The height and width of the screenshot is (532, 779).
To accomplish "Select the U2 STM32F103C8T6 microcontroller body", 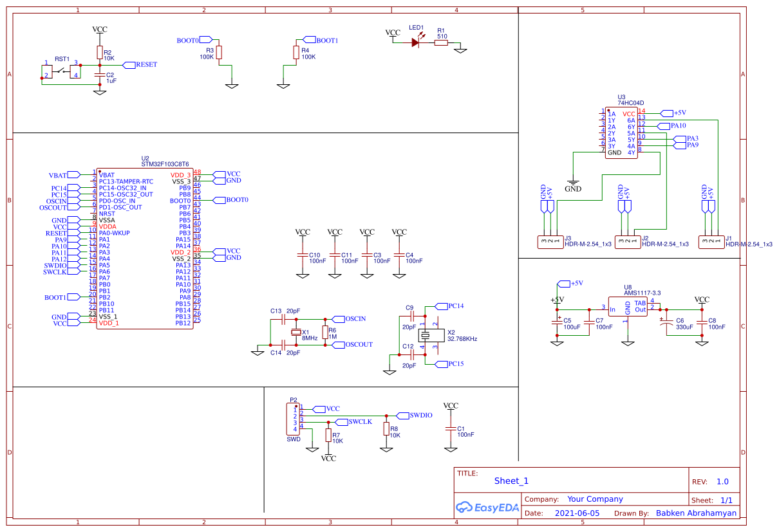I will pos(145,249).
